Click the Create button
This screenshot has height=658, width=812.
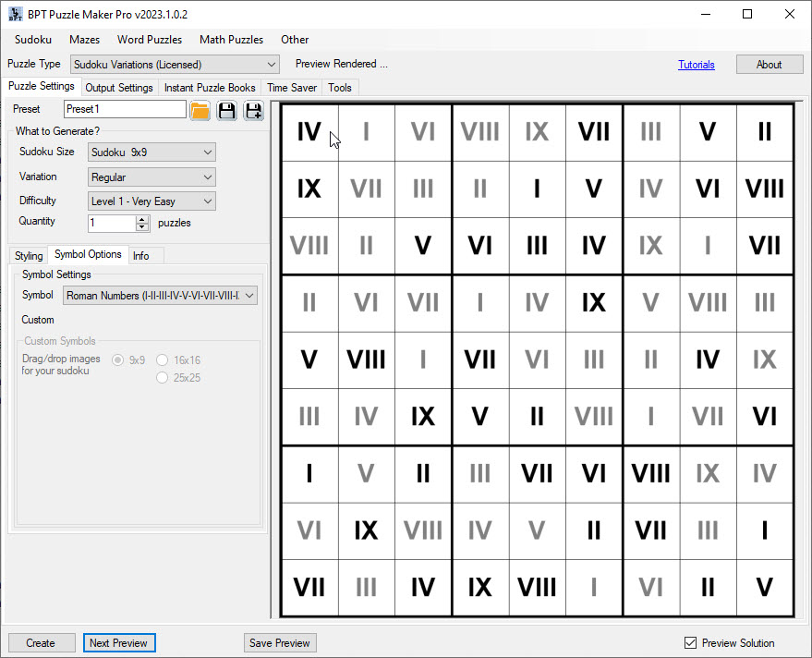[42, 642]
